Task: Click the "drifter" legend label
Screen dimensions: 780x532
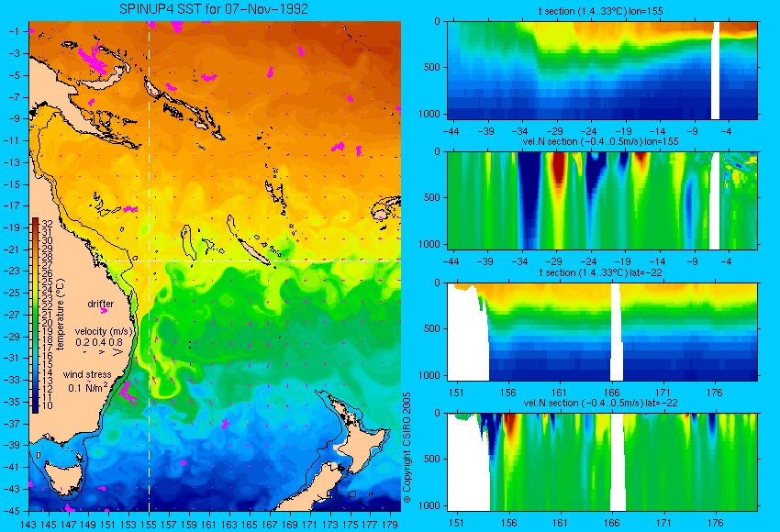Action: point(101,304)
